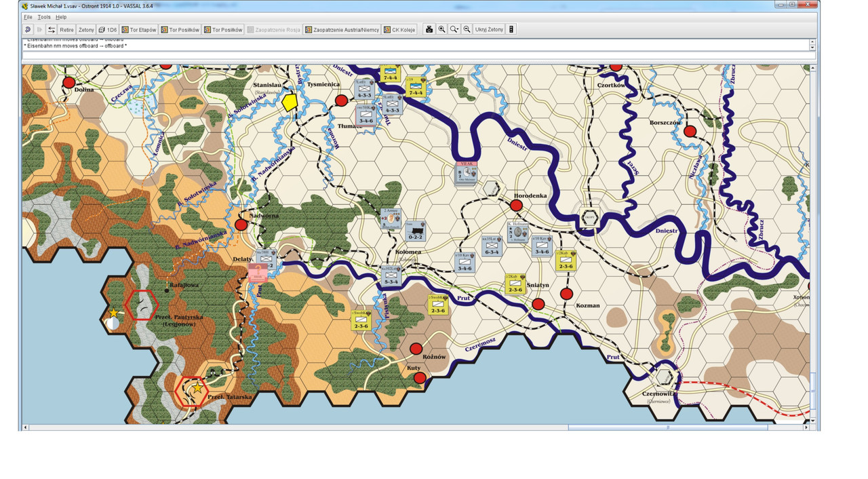Image resolution: width=868 pixels, height=479 pixels.
Task: Click the yellow pentagon marker near Stanislau
Action: coord(290,102)
